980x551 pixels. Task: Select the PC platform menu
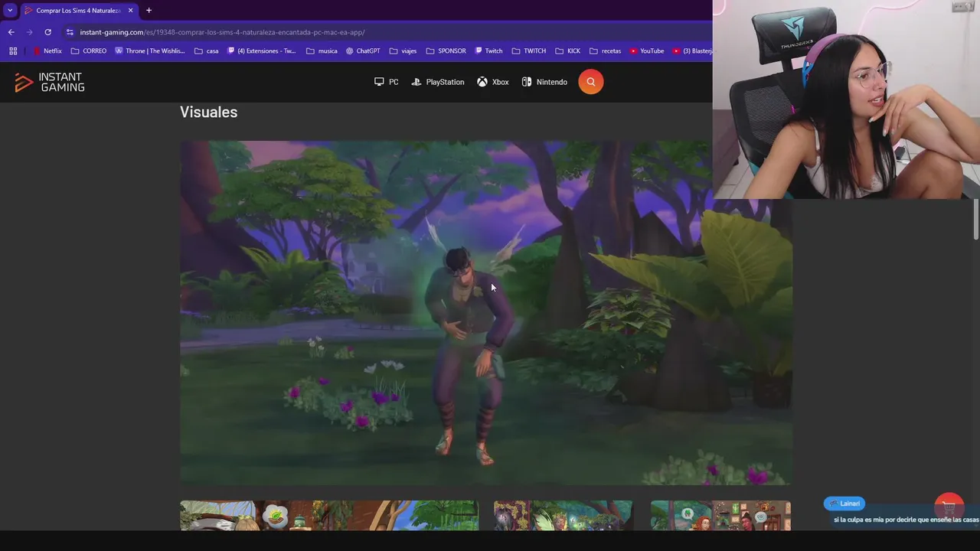pyautogui.click(x=386, y=82)
